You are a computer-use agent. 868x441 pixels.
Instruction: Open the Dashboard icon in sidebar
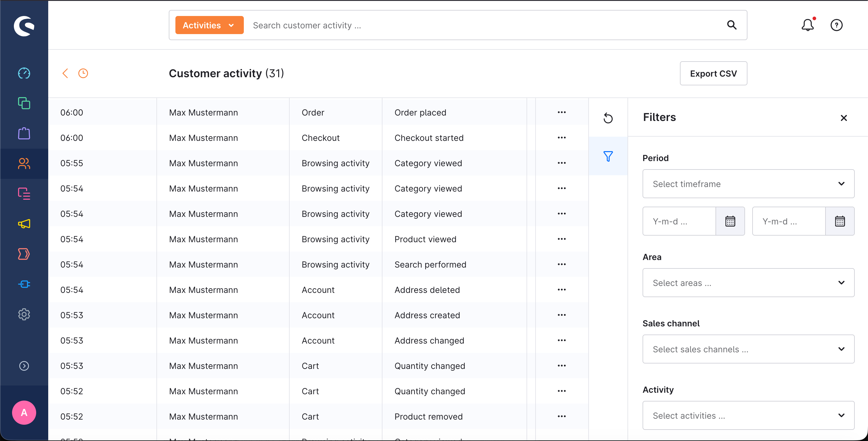[24, 73]
